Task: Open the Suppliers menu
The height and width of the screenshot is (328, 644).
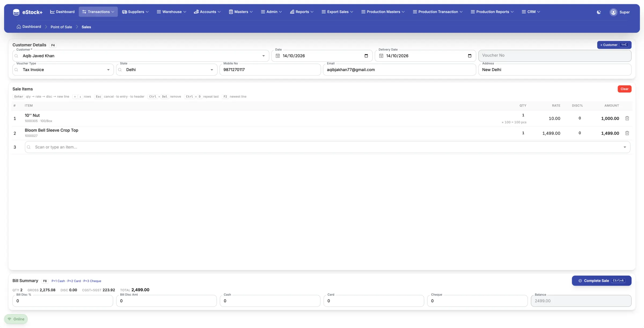Action: (x=135, y=12)
